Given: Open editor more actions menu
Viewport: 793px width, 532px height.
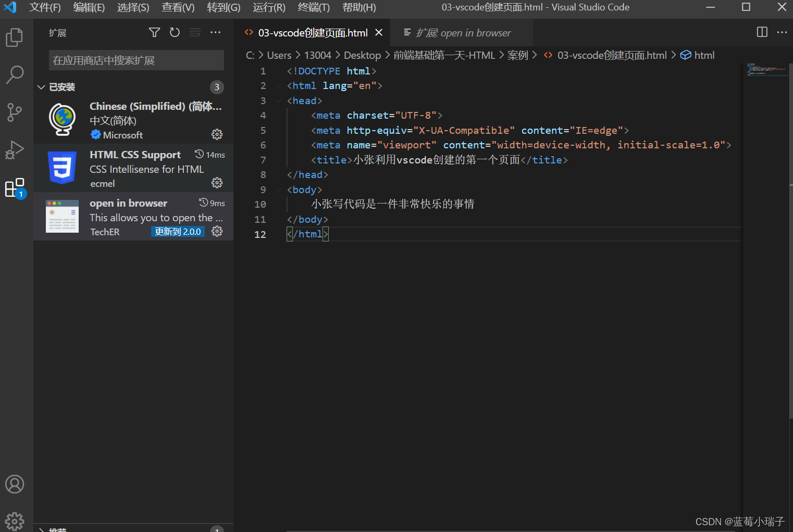Looking at the screenshot, I should pos(782,32).
